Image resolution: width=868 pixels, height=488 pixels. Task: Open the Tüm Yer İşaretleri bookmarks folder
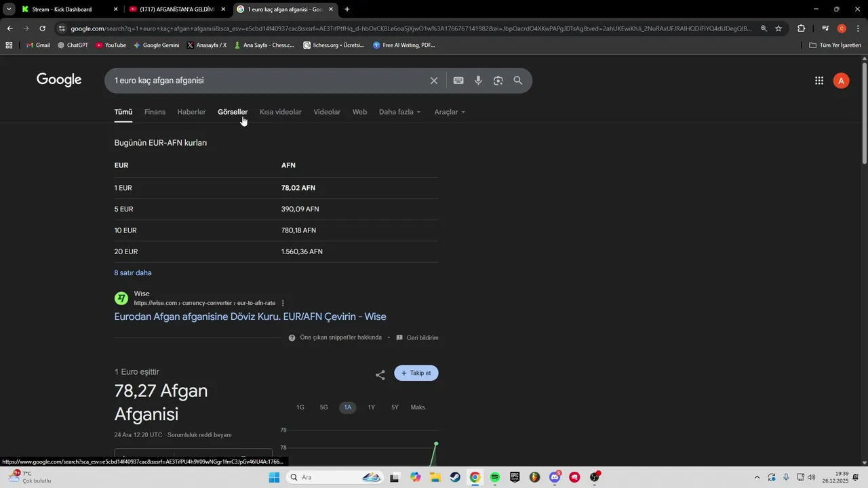pyautogui.click(x=835, y=45)
